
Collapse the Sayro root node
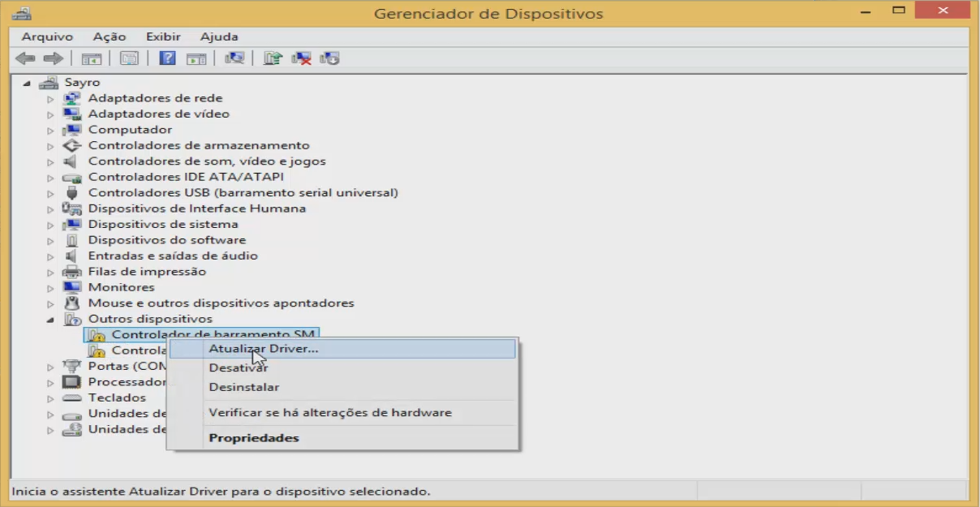pyautogui.click(x=27, y=83)
